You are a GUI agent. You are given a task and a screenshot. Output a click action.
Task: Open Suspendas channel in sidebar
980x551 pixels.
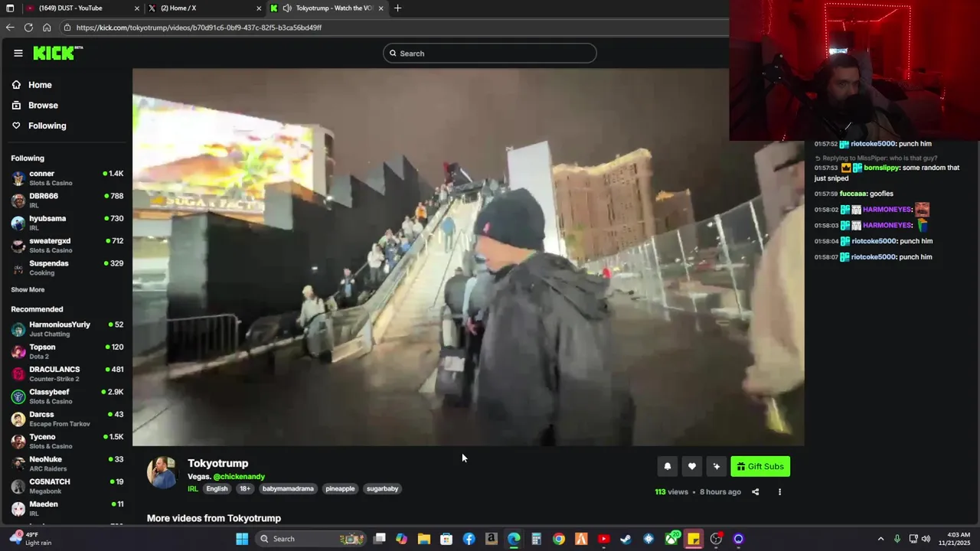pos(67,268)
